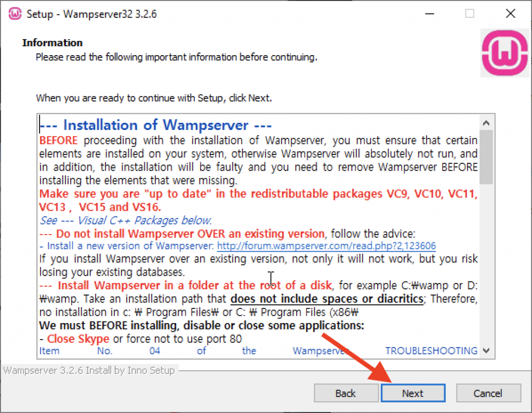Click the red "Close Skype" text
Viewport: 532px width, 413px height.
78,339
